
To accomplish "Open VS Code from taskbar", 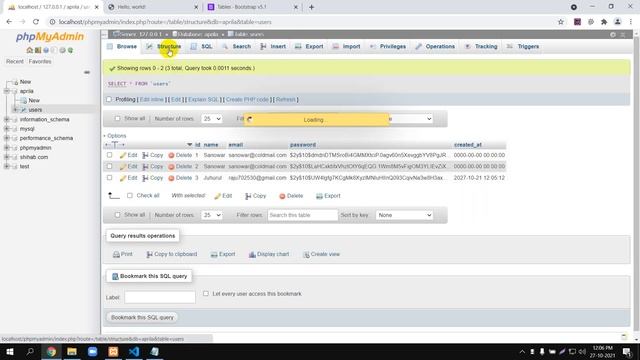I will (134, 351).
